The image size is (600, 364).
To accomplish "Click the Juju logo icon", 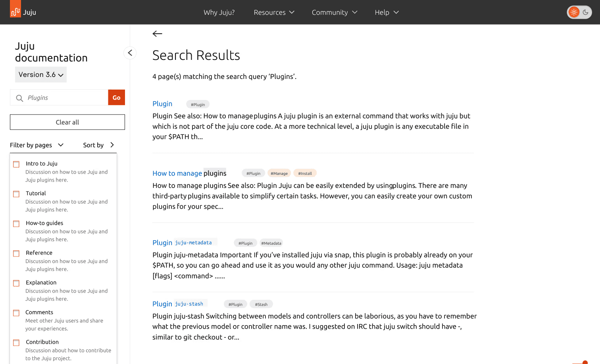I will point(15,9).
